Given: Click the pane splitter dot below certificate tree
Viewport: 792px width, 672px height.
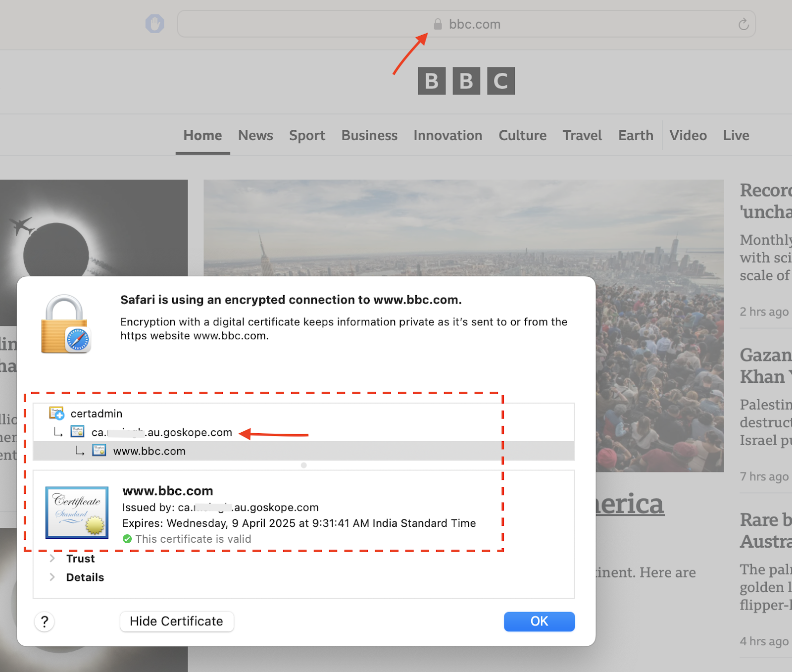Looking at the screenshot, I should coord(304,465).
